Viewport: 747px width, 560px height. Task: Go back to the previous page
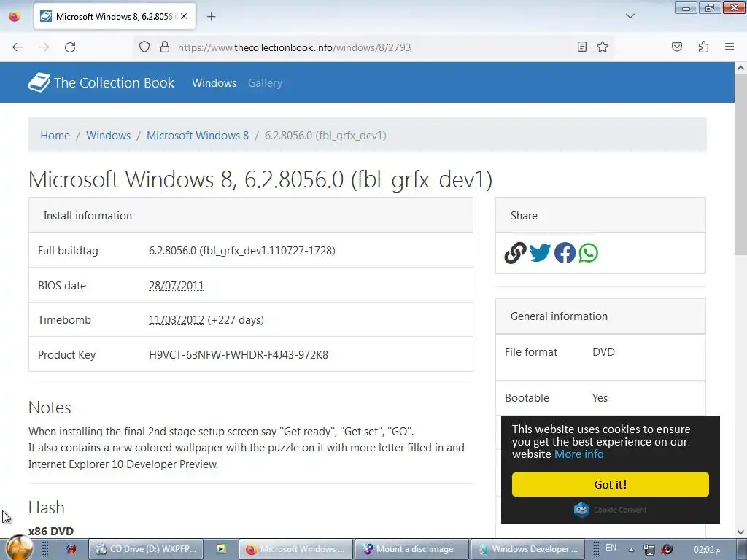pyautogui.click(x=18, y=47)
